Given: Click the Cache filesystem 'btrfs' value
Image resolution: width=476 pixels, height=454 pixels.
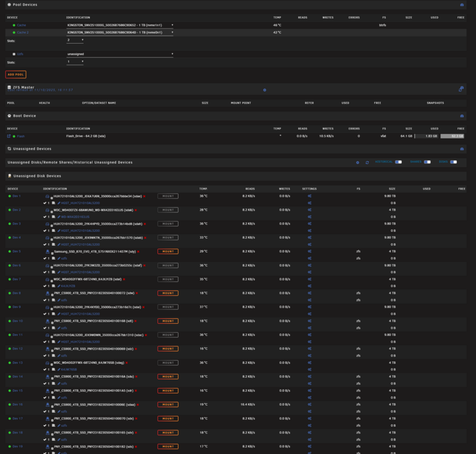Looking at the screenshot, I should coord(383,25).
